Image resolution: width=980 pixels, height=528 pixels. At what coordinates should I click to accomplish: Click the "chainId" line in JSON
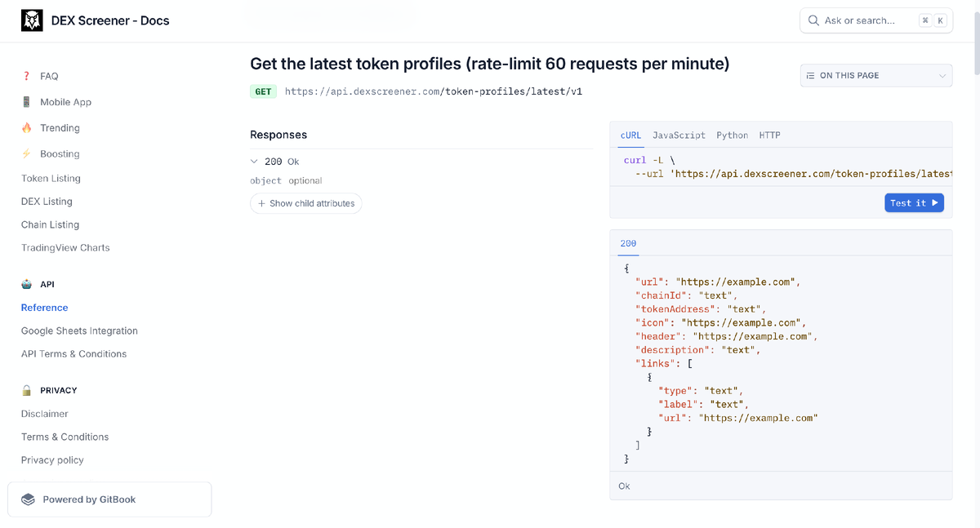click(x=686, y=295)
